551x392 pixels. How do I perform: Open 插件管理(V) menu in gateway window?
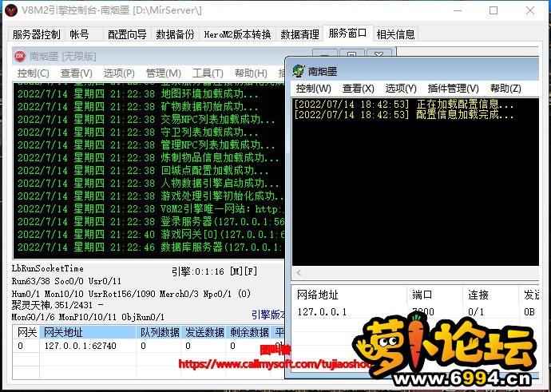[453, 88]
